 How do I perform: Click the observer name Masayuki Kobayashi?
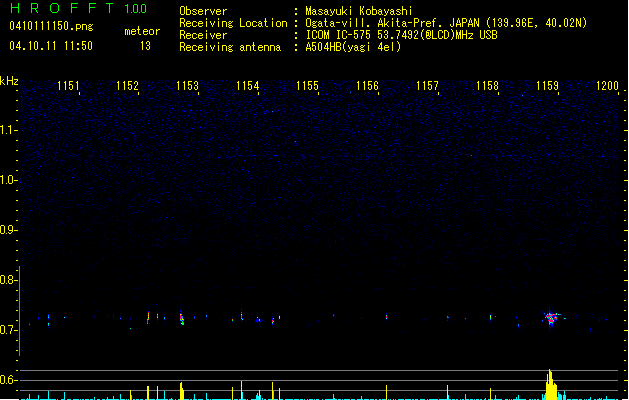(359, 11)
